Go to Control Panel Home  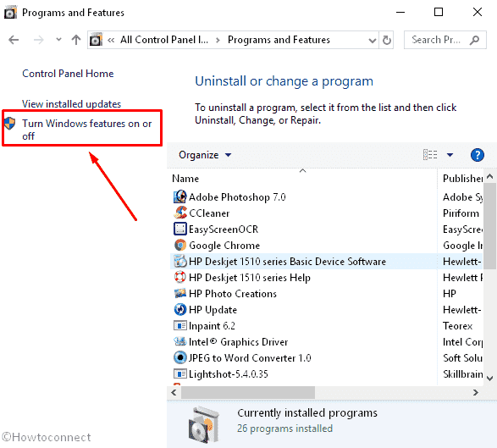tap(68, 74)
